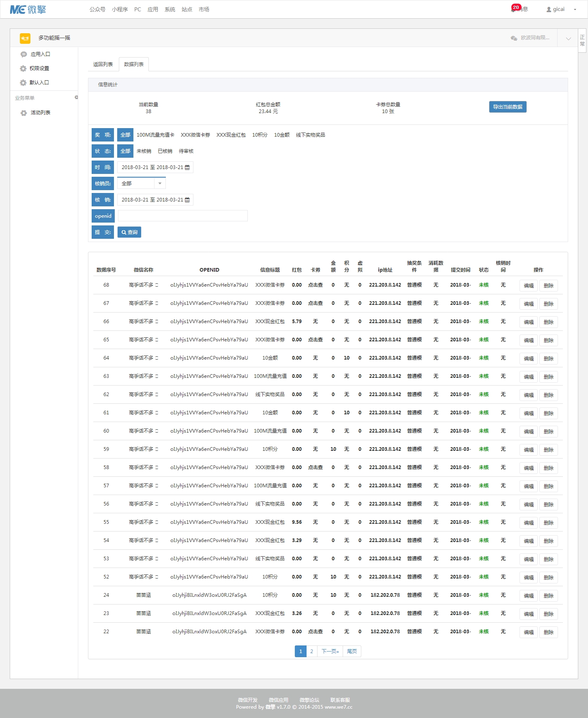588x718 pixels.
Task: Filter status by 未核销
Action: pyautogui.click(x=144, y=151)
